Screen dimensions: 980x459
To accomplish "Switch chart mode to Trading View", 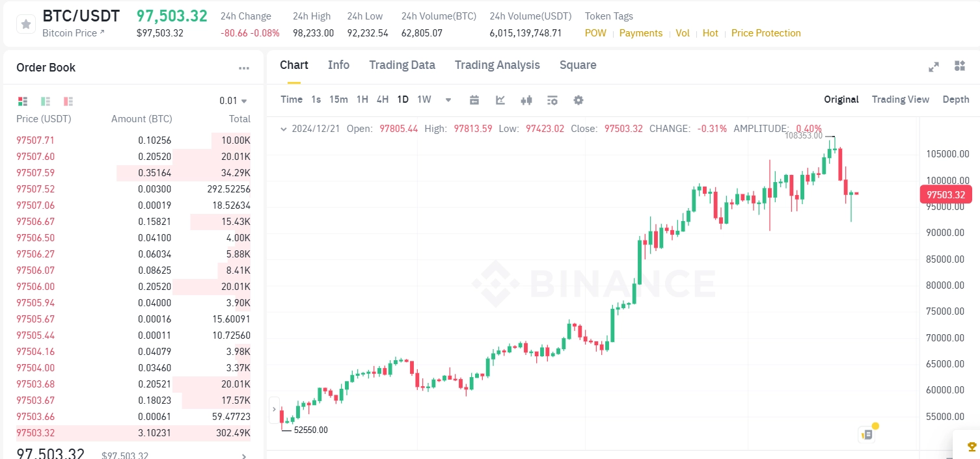I will click(901, 99).
